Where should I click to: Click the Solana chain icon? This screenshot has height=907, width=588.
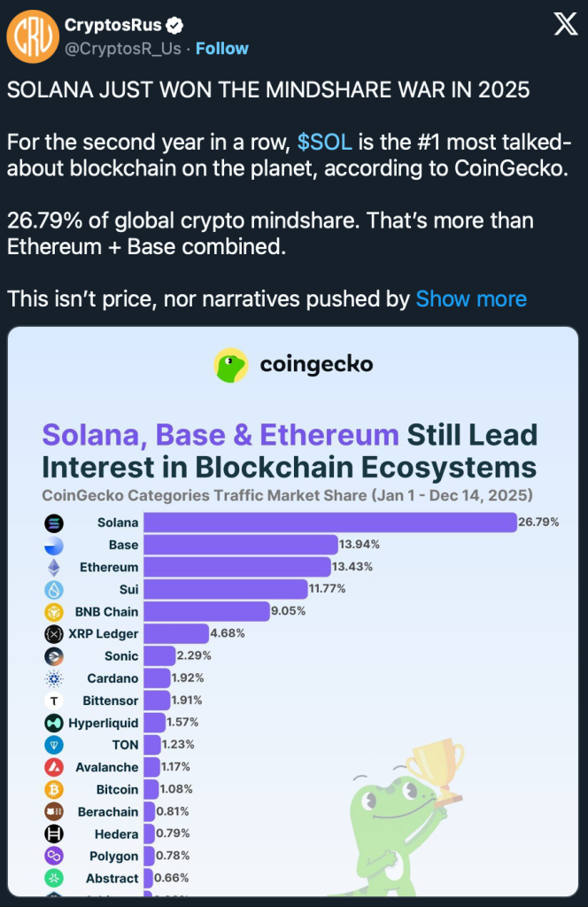point(54,523)
